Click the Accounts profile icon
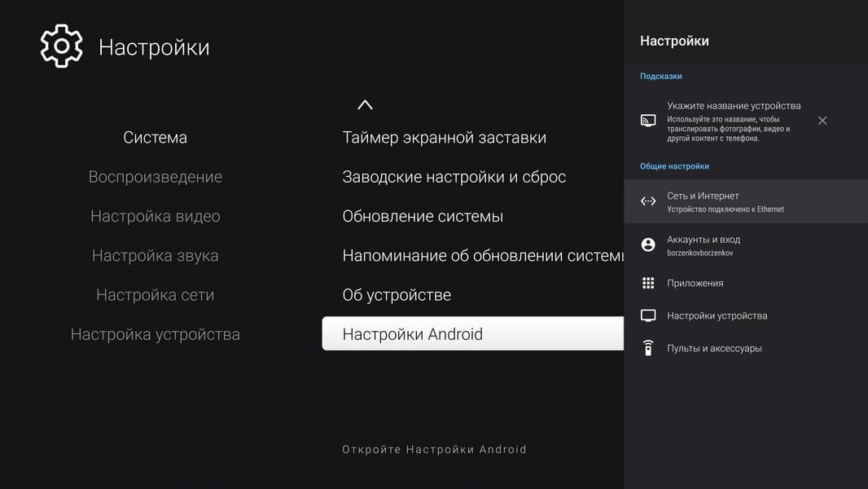The height and width of the screenshot is (489, 868). (648, 244)
